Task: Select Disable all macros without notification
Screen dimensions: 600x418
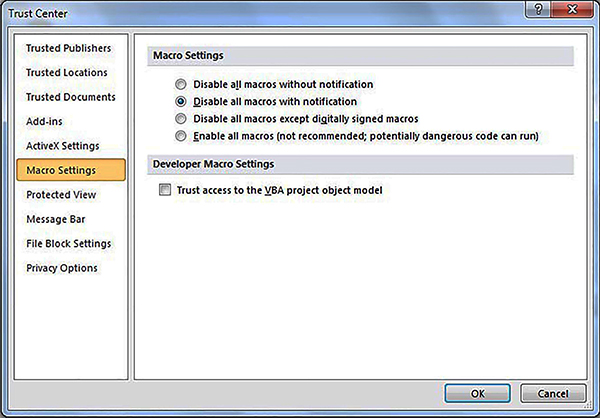Action: (181, 85)
